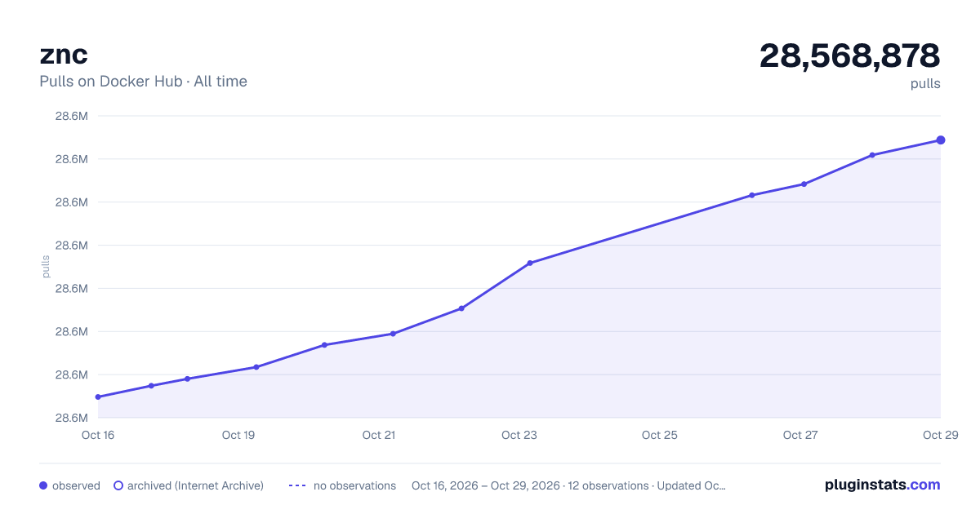Viewport: 980px width, 514px height.
Task: Click the 'Oct 21' axis label
Action: pyautogui.click(x=379, y=435)
